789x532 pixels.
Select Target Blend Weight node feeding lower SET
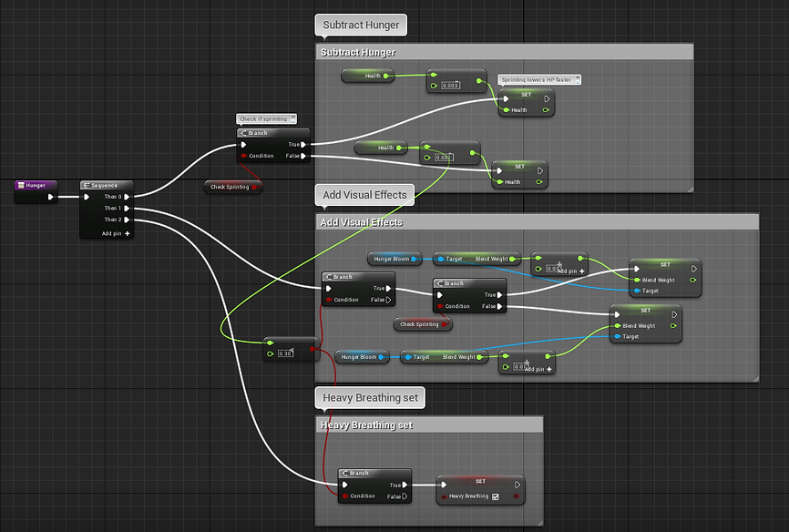pyautogui.click(x=445, y=357)
